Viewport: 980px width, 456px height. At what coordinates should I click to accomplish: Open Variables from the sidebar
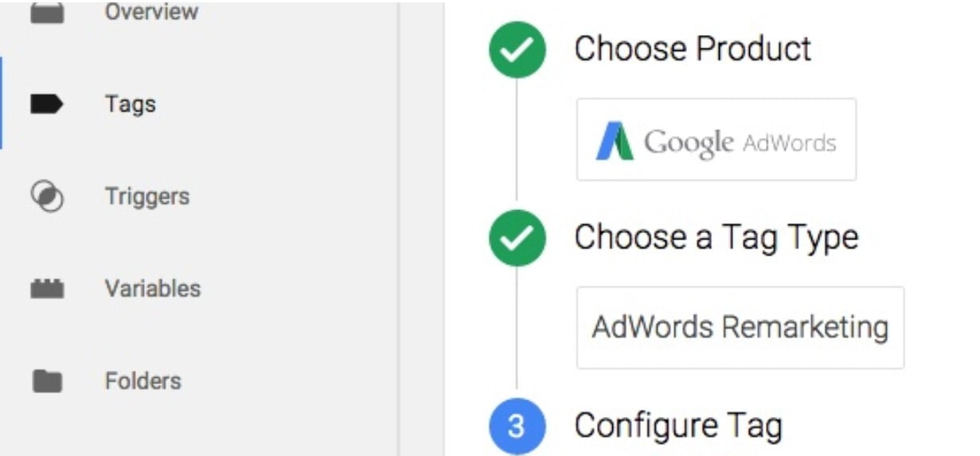point(153,288)
